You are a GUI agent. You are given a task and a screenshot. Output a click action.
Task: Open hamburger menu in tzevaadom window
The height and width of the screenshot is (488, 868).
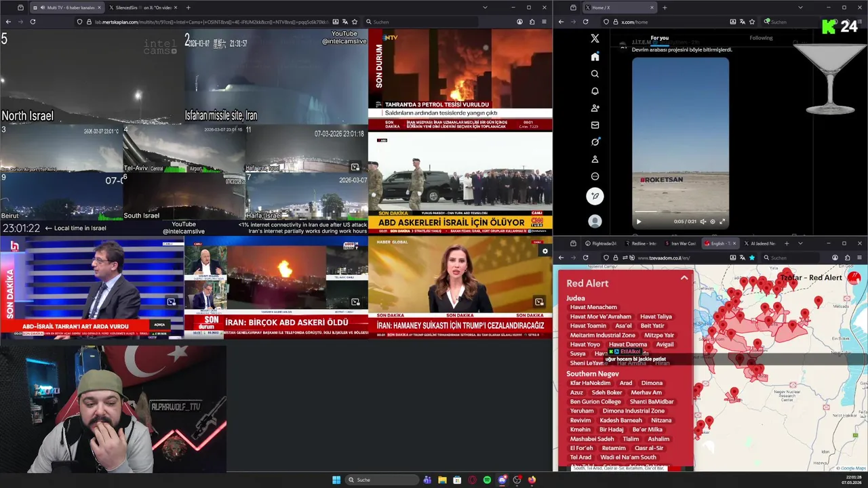[x=859, y=258]
